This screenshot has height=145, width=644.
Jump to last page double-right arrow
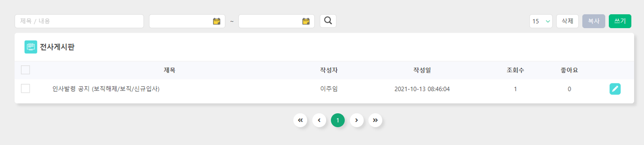pyautogui.click(x=375, y=120)
